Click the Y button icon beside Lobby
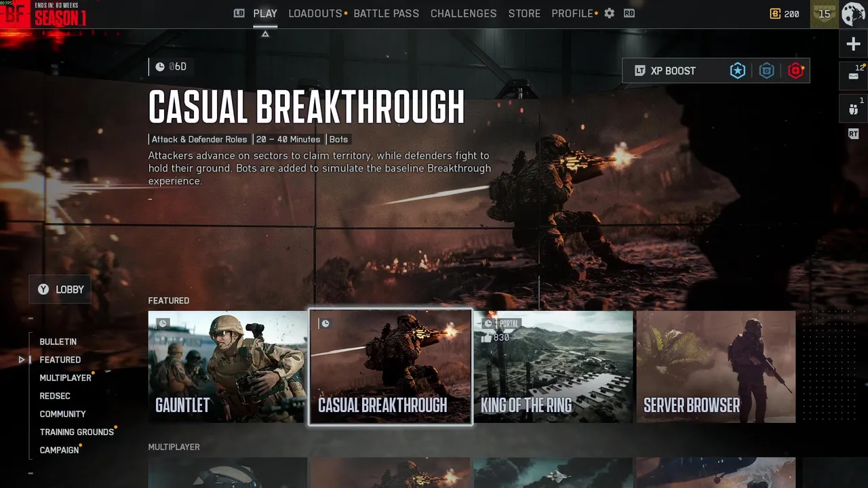The height and width of the screenshot is (488, 868). 43,289
